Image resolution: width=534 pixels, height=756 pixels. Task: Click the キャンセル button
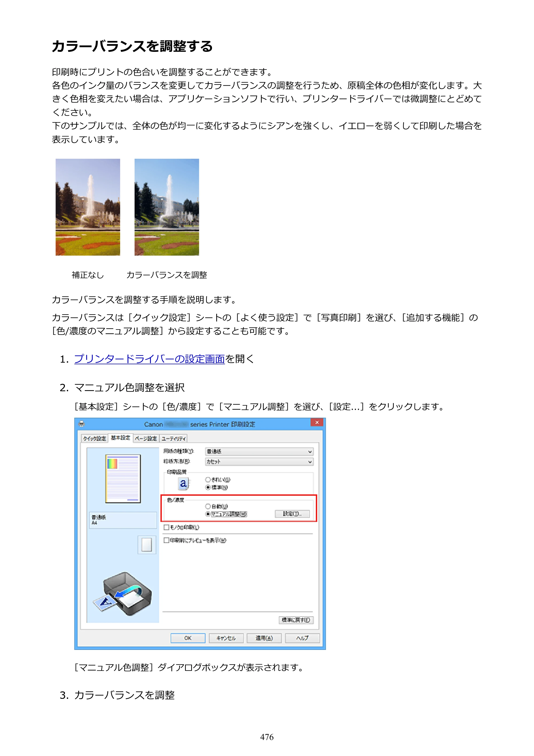click(x=226, y=638)
